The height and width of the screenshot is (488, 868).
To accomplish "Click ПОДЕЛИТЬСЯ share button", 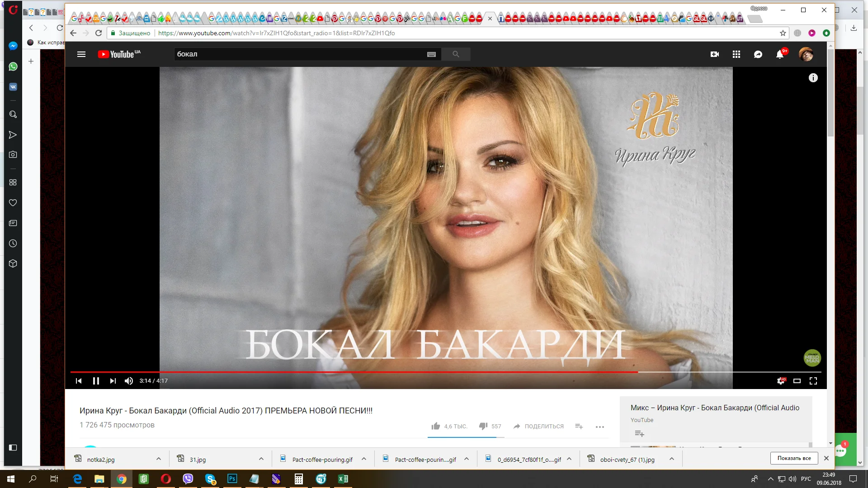I will pos(539,426).
